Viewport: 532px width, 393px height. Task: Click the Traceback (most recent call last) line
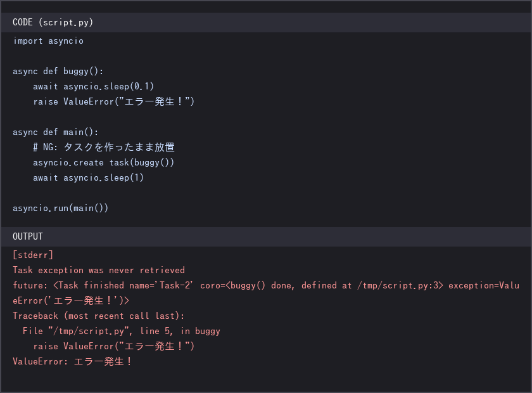pos(98,316)
